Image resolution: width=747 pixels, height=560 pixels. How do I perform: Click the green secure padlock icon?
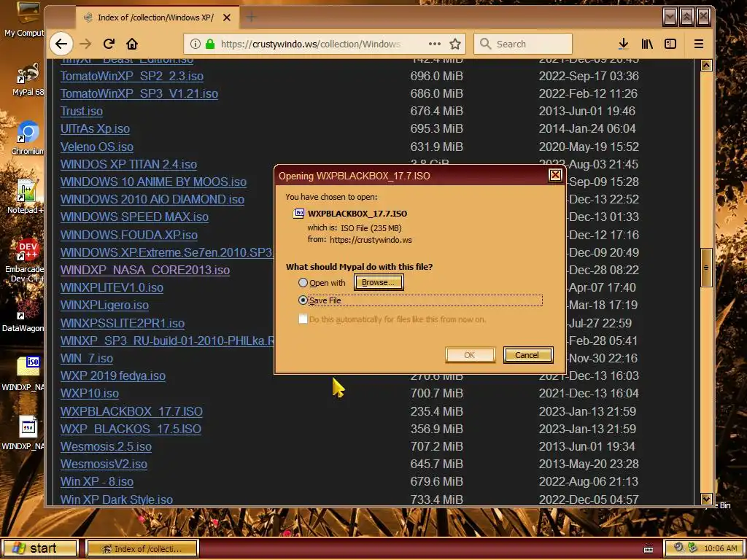pos(209,44)
